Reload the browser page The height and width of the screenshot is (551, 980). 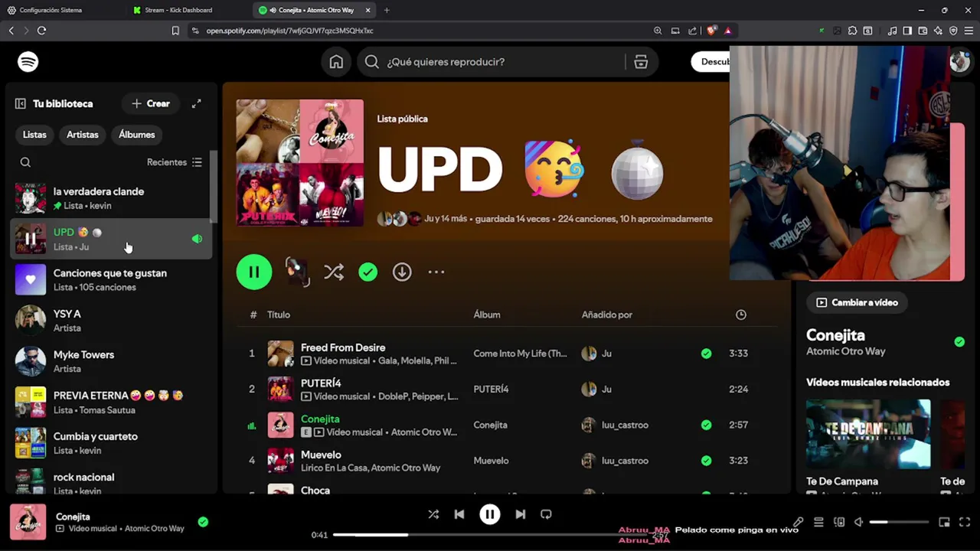click(41, 31)
